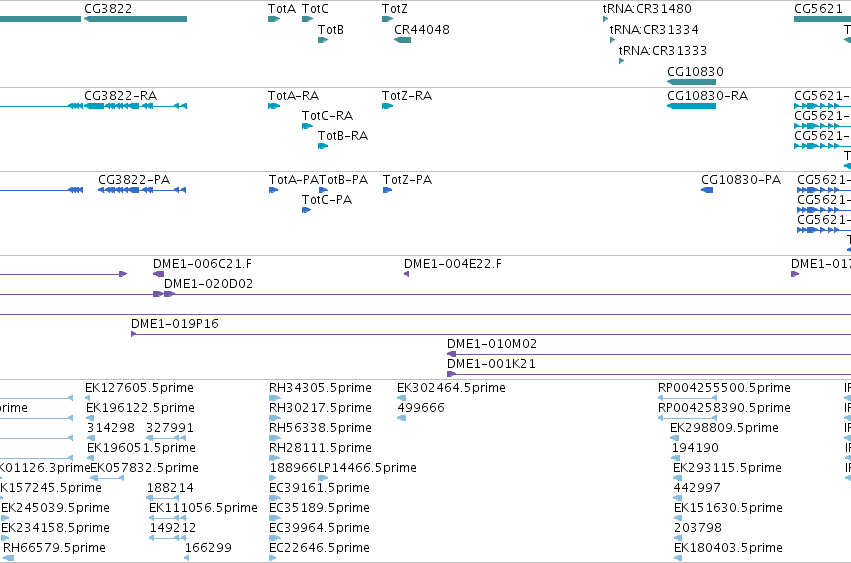This screenshot has height=563, width=851.
Task: Click the EK196051.5prime EST label
Action: pyautogui.click(x=142, y=448)
